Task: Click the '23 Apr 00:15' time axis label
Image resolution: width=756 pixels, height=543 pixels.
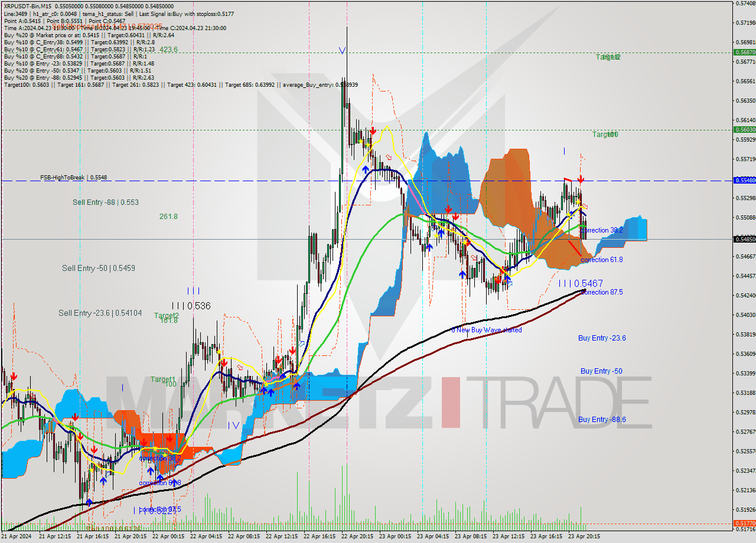Action: coord(395,537)
